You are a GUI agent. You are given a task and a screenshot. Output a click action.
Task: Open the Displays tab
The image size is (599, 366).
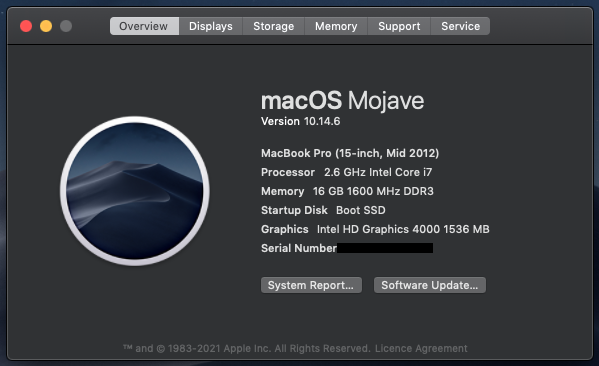(210, 26)
